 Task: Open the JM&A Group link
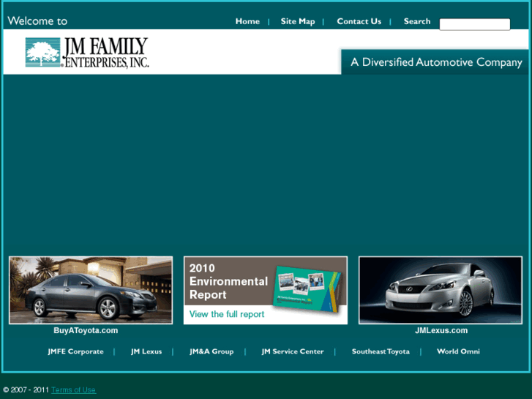211,351
